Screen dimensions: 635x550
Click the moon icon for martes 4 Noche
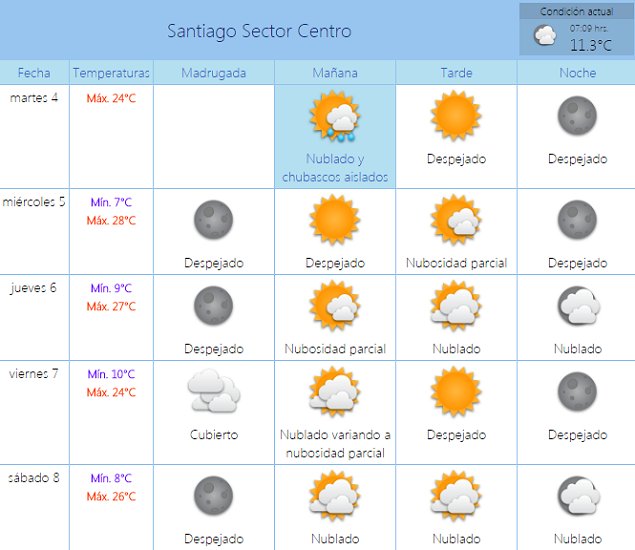pos(577,115)
